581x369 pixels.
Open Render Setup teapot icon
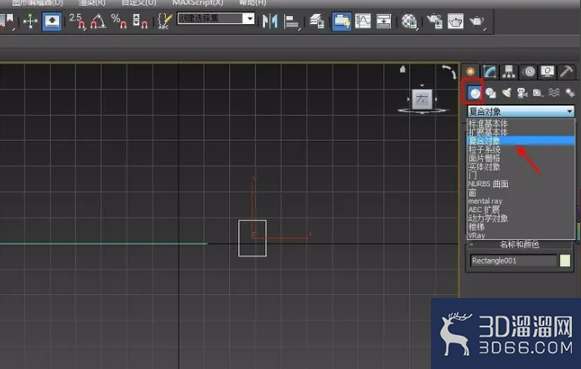coord(434,21)
